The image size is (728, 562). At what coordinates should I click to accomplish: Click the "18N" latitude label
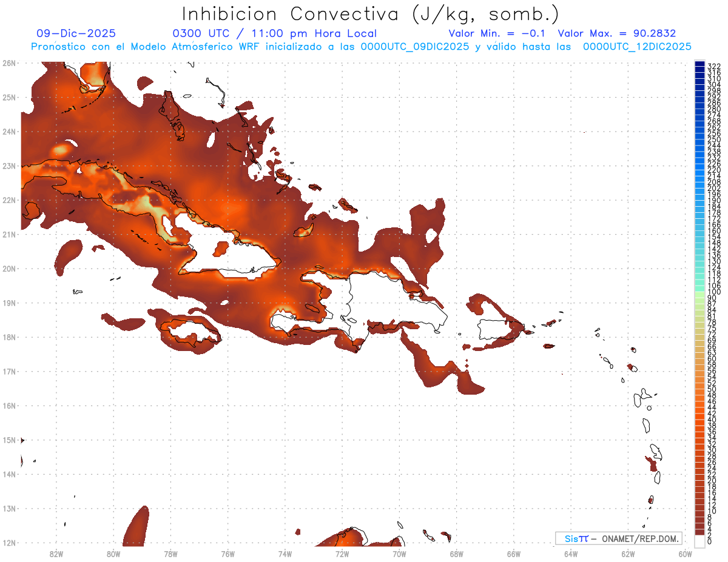8,337
